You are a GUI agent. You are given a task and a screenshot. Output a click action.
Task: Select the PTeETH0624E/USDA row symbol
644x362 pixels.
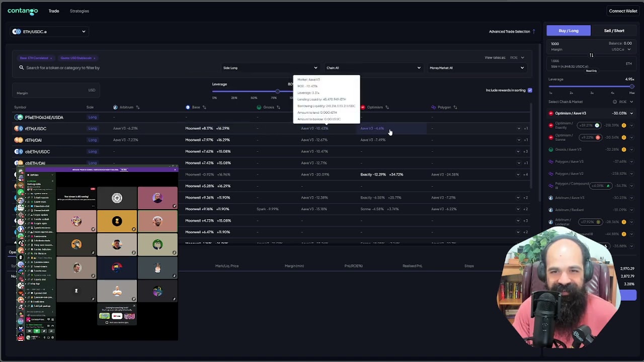[44, 117]
